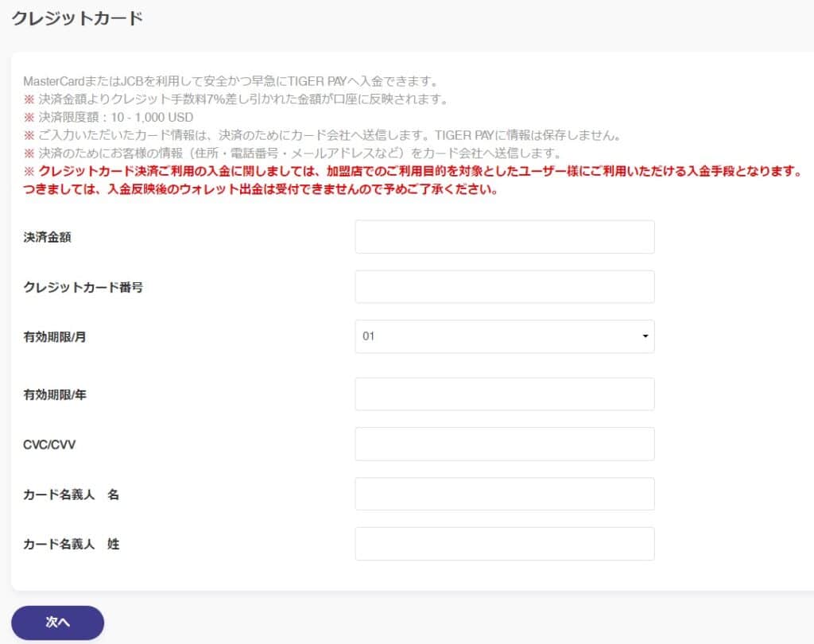Image resolution: width=814 pixels, height=644 pixels.
Task: Click the 7% fee notice line
Action: tap(235, 99)
